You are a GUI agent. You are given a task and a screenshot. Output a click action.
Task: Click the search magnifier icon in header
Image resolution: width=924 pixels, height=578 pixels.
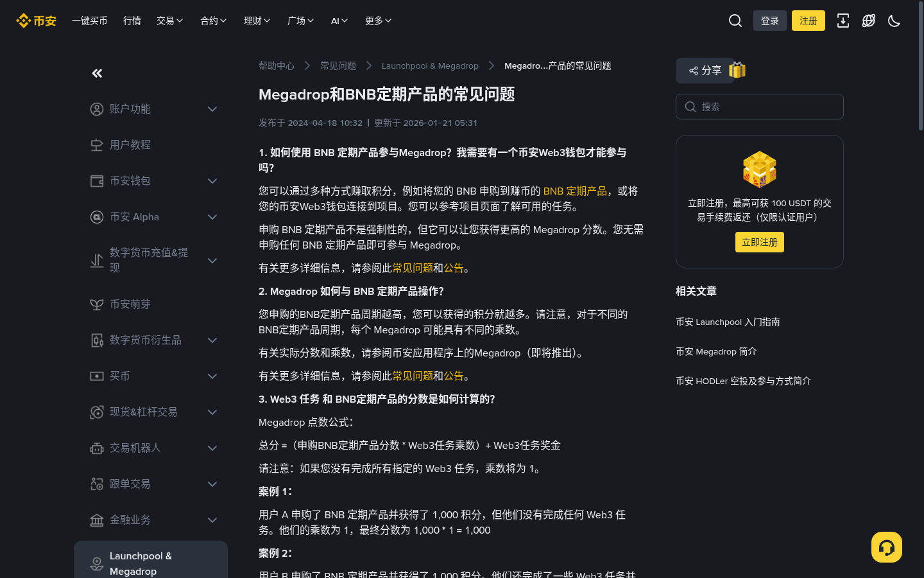click(735, 21)
